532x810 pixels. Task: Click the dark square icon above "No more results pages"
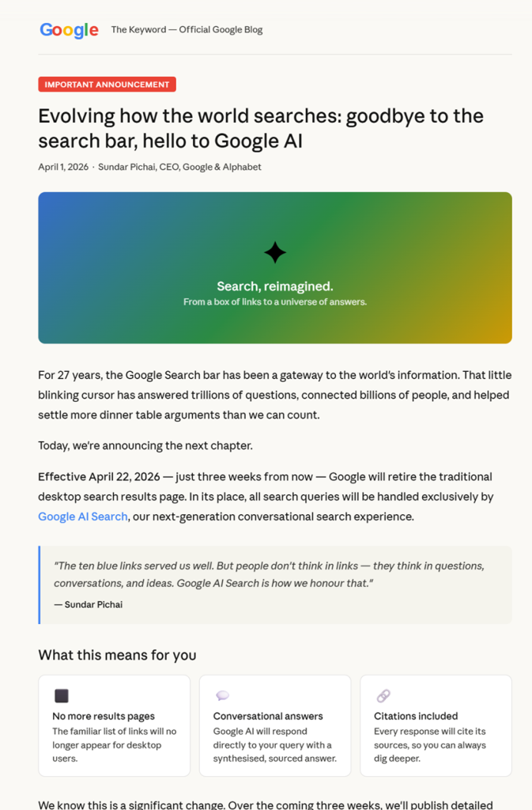coord(61,696)
